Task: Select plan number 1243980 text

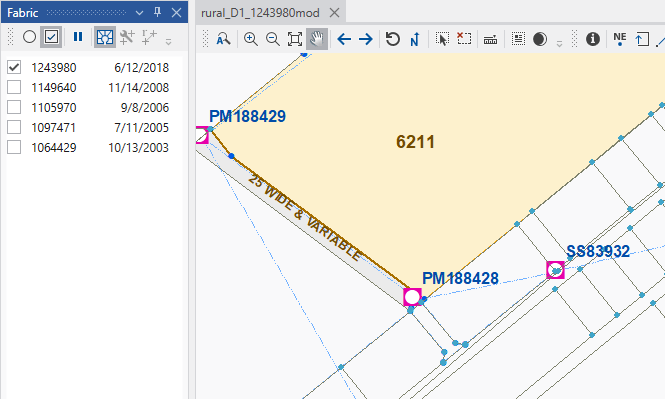Action: [53, 67]
